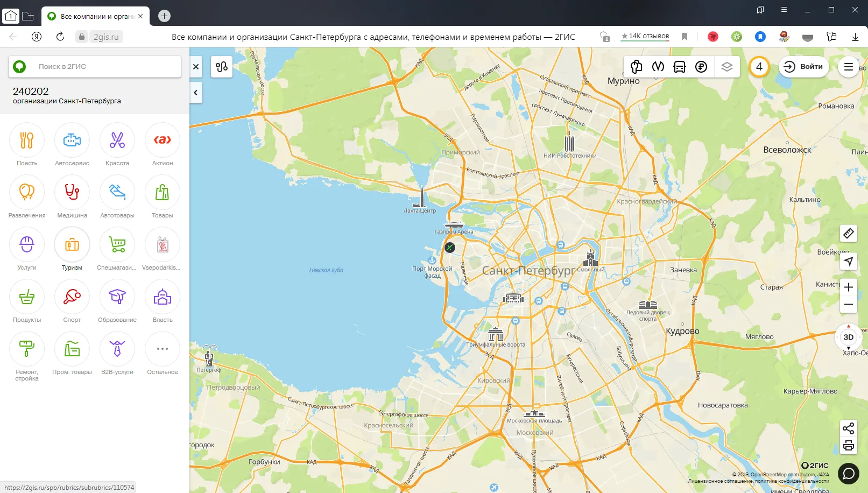Click the green marker near Газпром Арена
This screenshot has height=493, width=868.
tap(450, 248)
